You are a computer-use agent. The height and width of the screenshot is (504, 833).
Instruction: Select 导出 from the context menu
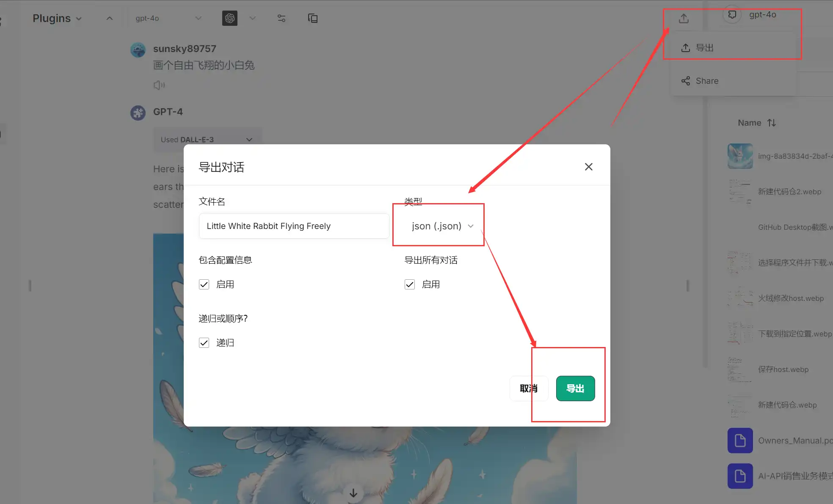tap(704, 47)
